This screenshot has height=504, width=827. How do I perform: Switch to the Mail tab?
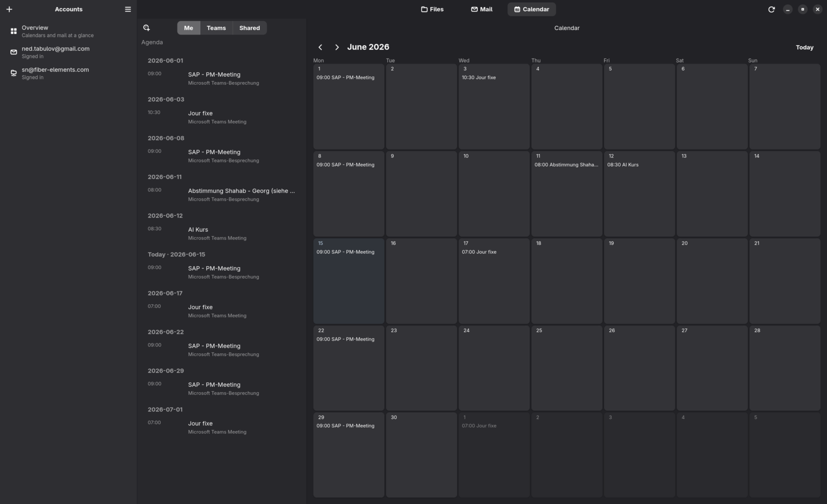[482, 9]
